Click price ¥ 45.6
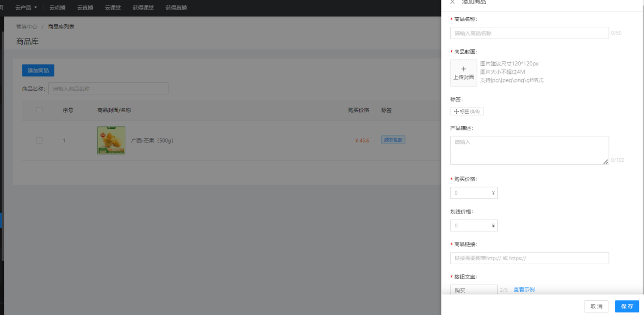Image resolution: width=644 pixels, height=315 pixels. 362,141
